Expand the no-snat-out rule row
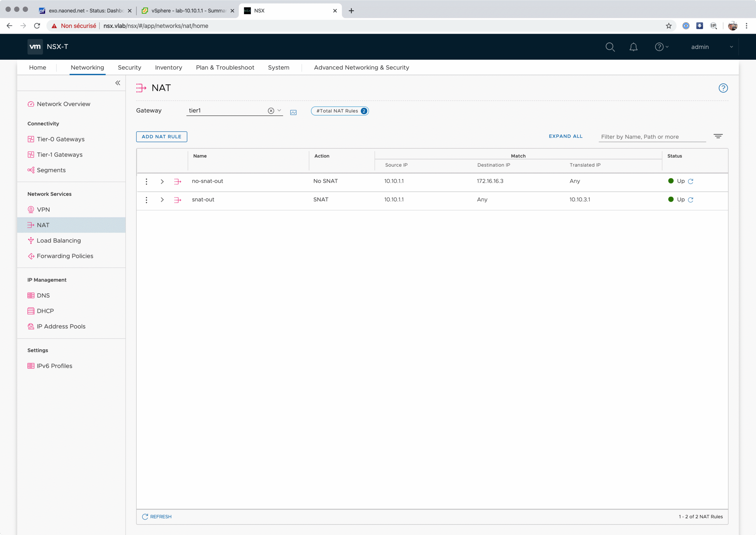The height and width of the screenshot is (535, 756). (162, 182)
